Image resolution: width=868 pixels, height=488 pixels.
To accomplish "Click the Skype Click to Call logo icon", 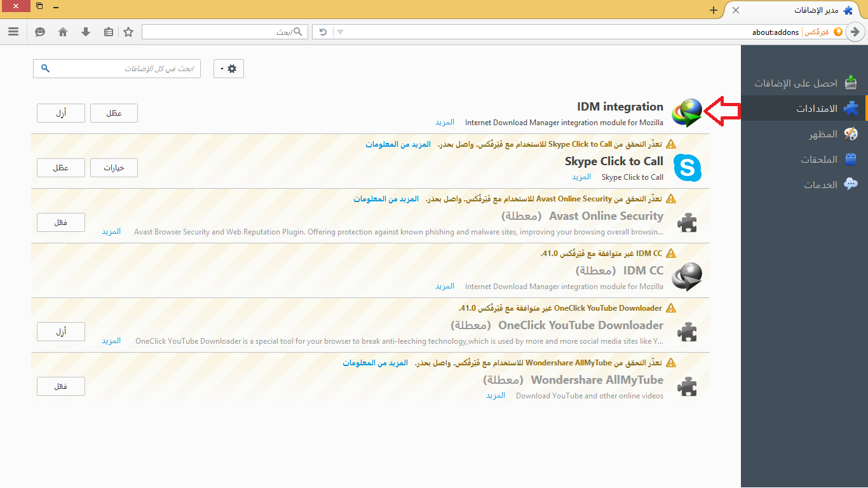I will click(687, 168).
